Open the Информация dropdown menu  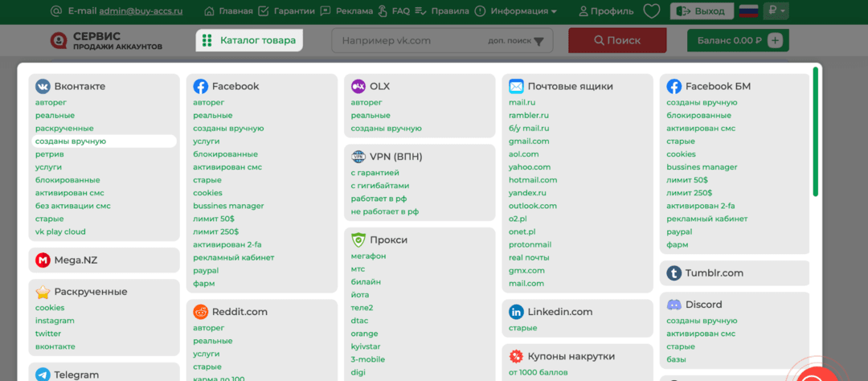tap(524, 11)
